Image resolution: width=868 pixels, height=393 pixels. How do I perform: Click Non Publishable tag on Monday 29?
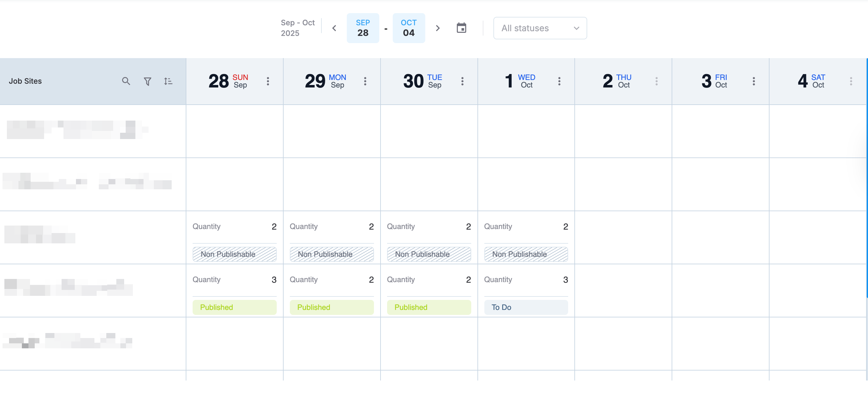331,254
